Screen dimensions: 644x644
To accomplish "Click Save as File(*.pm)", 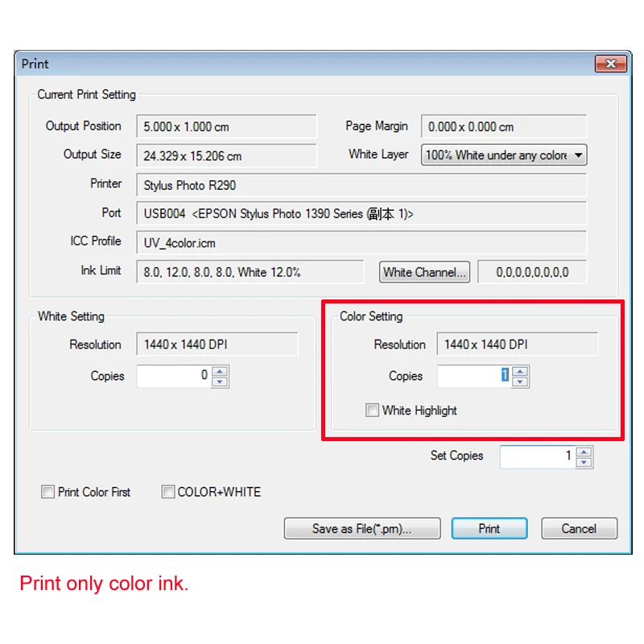I will [x=362, y=528].
